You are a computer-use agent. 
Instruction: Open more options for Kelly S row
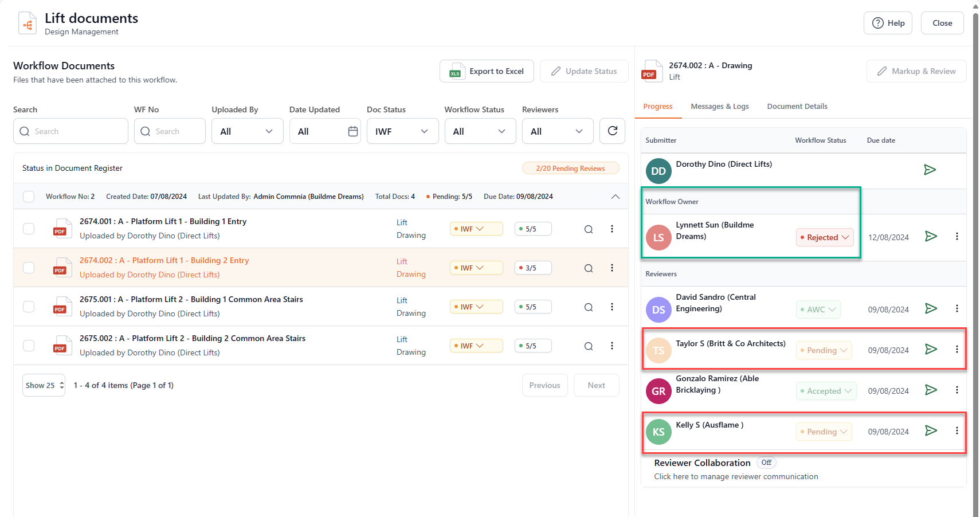coord(957,430)
